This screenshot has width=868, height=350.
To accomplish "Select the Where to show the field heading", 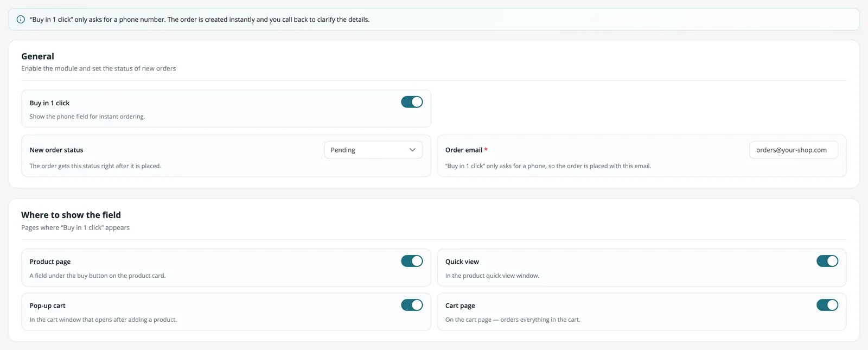I will click(x=71, y=215).
